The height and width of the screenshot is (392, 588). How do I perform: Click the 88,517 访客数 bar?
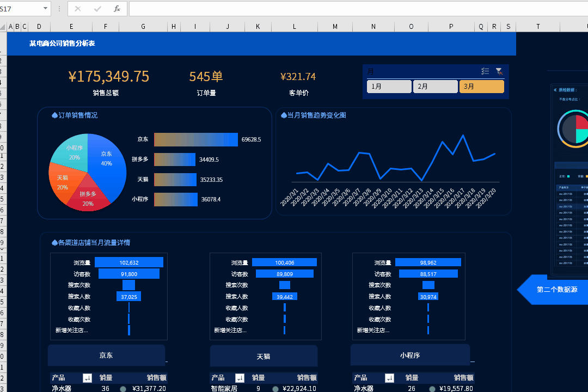point(428,274)
